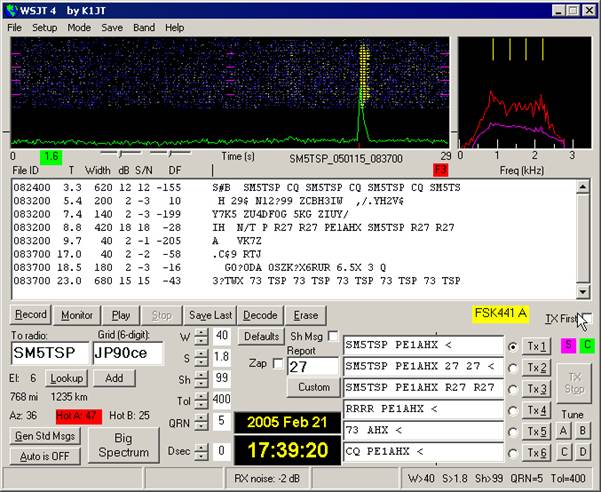Select the Tx3 message radio button
Viewport: 601px width, 492px height.
point(513,388)
